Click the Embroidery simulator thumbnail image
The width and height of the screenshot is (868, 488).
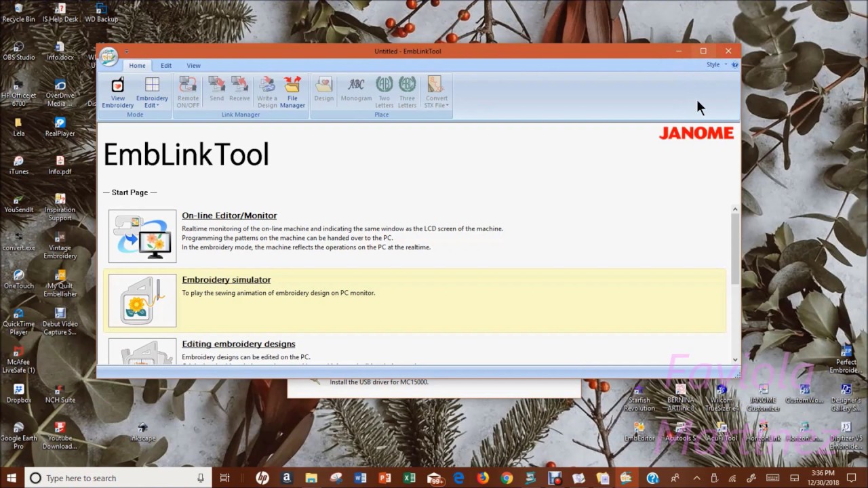point(142,300)
